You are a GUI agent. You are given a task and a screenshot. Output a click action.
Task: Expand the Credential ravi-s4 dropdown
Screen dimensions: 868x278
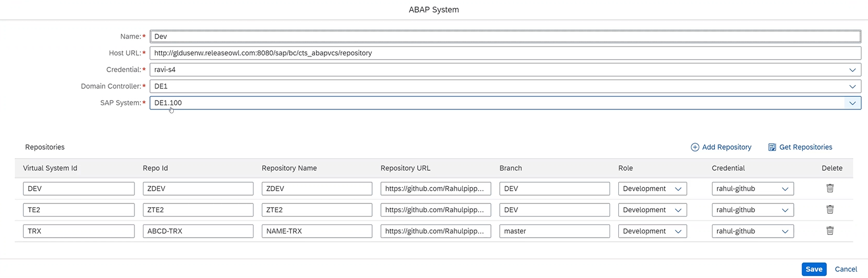point(852,70)
